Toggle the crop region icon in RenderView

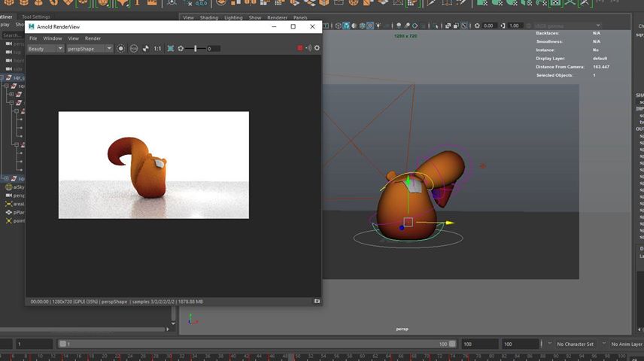pos(171,48)
